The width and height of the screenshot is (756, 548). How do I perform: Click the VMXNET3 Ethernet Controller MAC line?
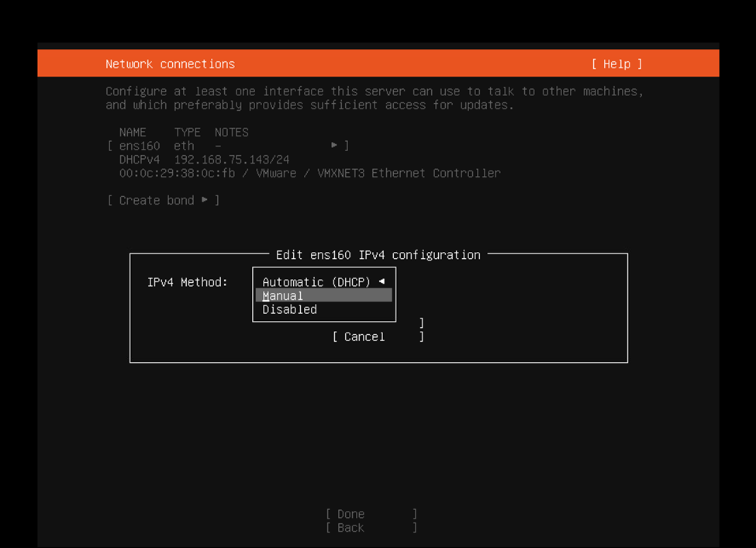pyautogui.click(x=310, y=173)
